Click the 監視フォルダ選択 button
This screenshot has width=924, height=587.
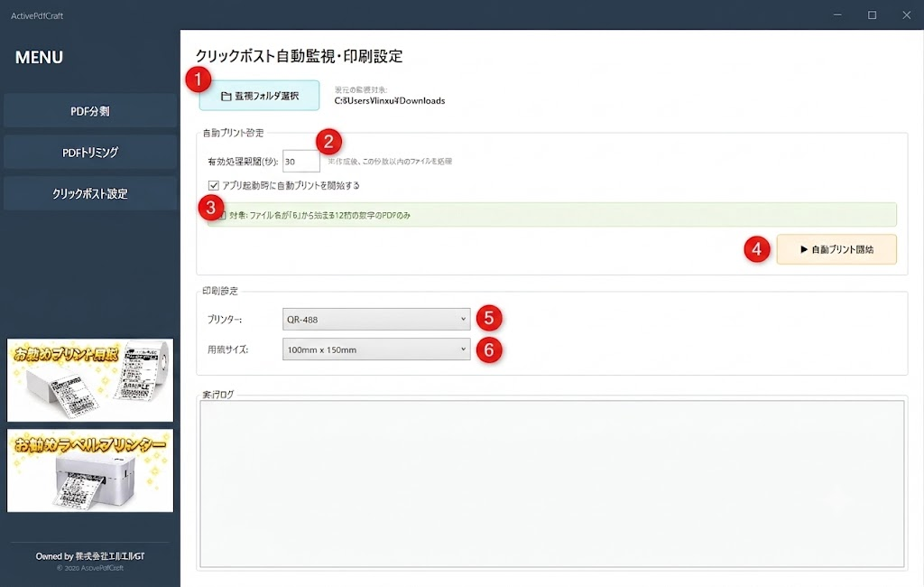tap(259, 96)
